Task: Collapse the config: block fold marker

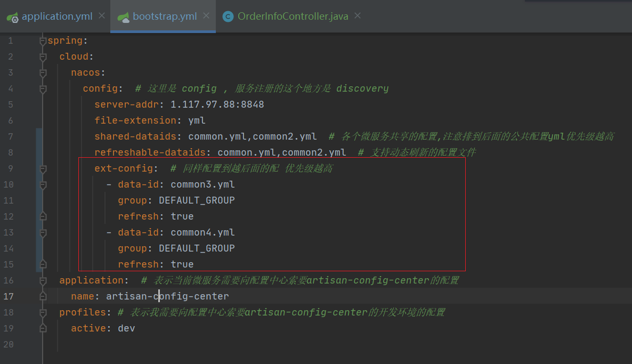Action: point(43,89)
